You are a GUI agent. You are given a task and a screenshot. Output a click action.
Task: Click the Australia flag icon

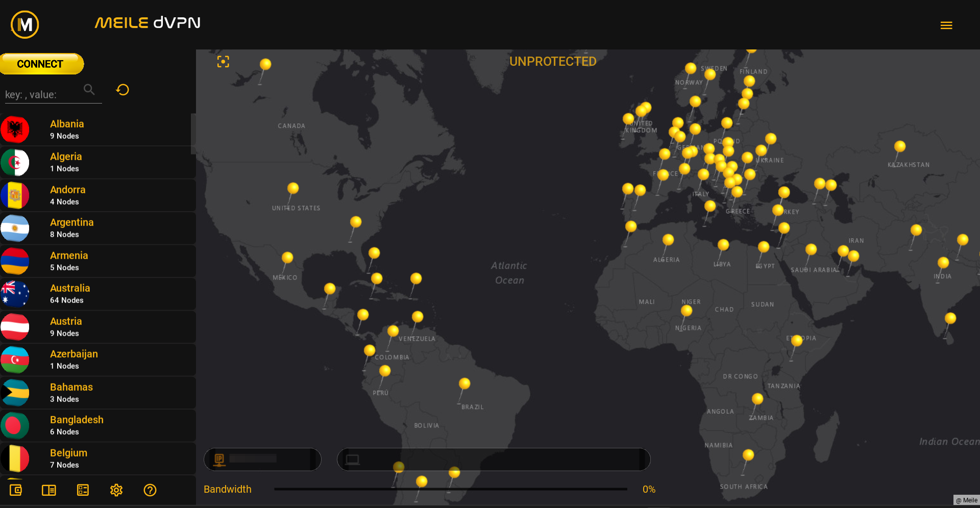point(15,294)
